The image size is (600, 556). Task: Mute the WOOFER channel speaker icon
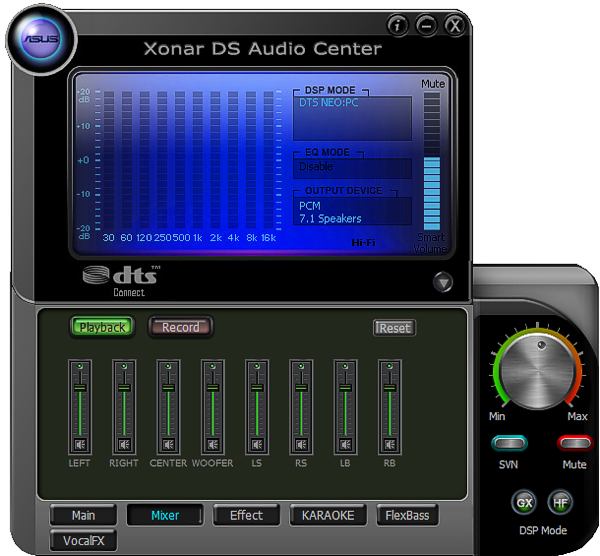(213, 445)
